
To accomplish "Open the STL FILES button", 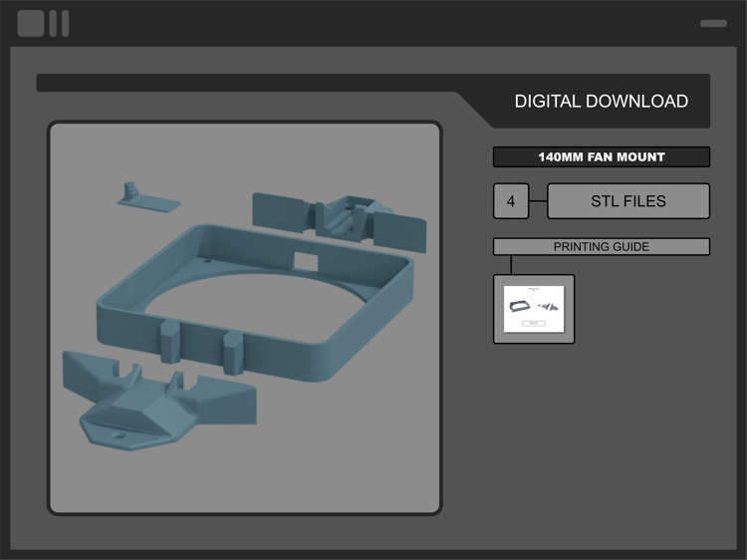I will point(628,201).
